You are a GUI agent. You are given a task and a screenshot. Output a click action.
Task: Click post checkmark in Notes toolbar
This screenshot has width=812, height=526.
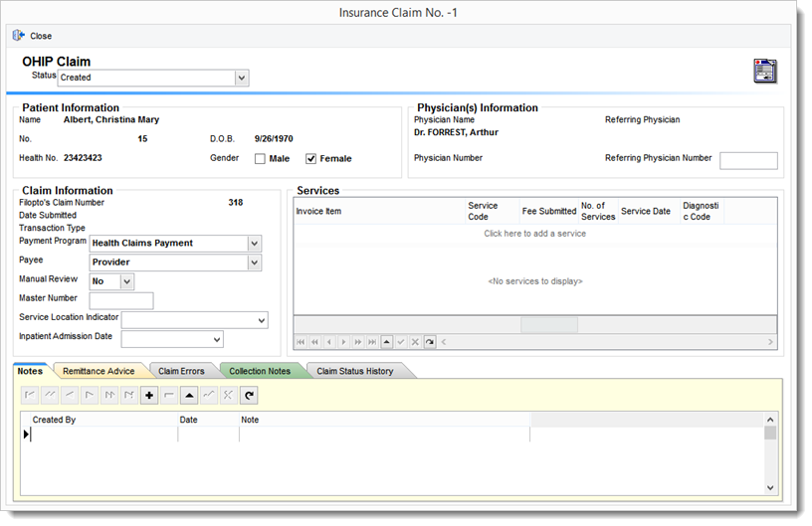click(x=209, y=395)
